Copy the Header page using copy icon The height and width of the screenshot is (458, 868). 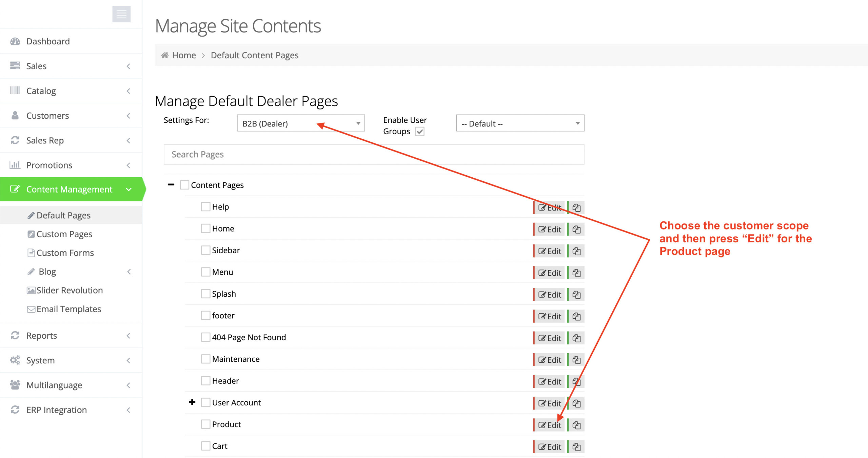(x=576, y=381)
